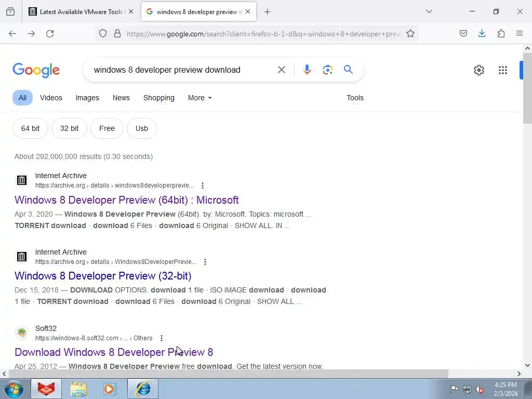Click the vertical scrollbar up arrow
This screenshot has width=532, height=399.
pyautogui.click(x=527, y=48)
